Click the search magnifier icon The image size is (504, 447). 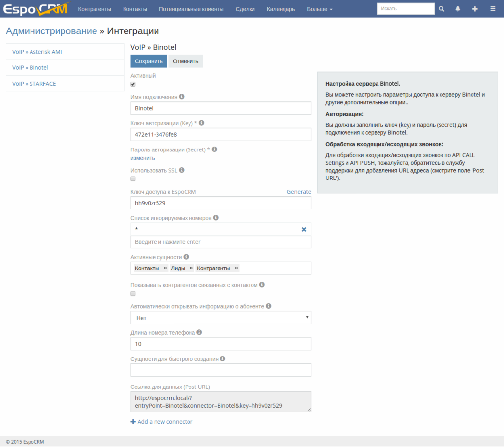pyautogui.click(x=441, y=9)
